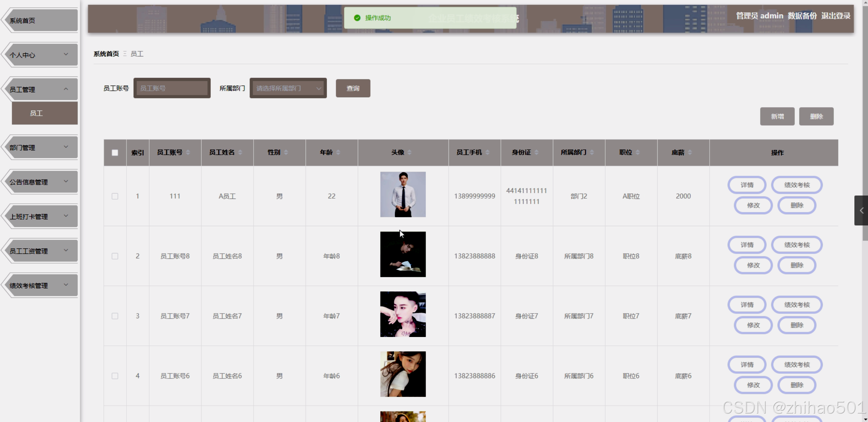Click sort arrows on 员工姓名 column
This screenshot has height=422, width=868.
[x=240, y=152]
